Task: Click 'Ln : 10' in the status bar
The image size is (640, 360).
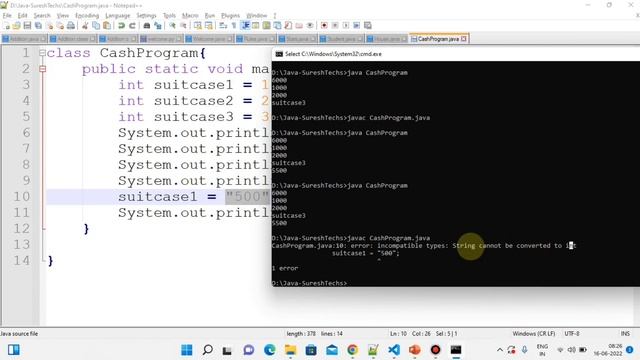Action: tap(398, 333)
